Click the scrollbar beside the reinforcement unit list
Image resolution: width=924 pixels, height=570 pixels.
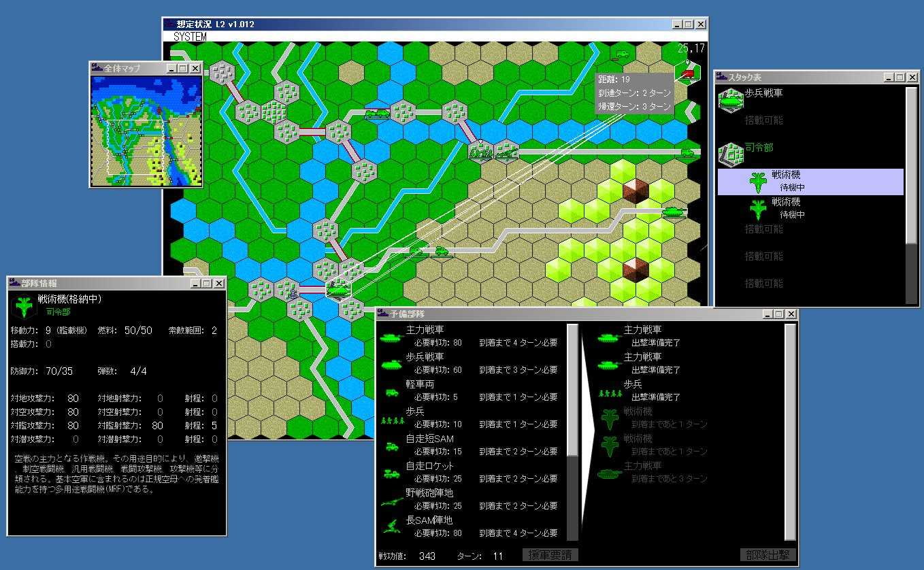click(573, 432)
